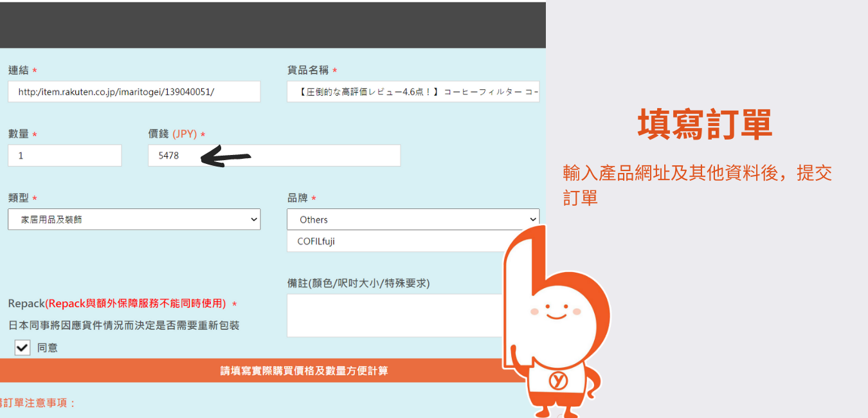Open the 類型 category dropdown
The image size is (868, 418).
(134, 219)
